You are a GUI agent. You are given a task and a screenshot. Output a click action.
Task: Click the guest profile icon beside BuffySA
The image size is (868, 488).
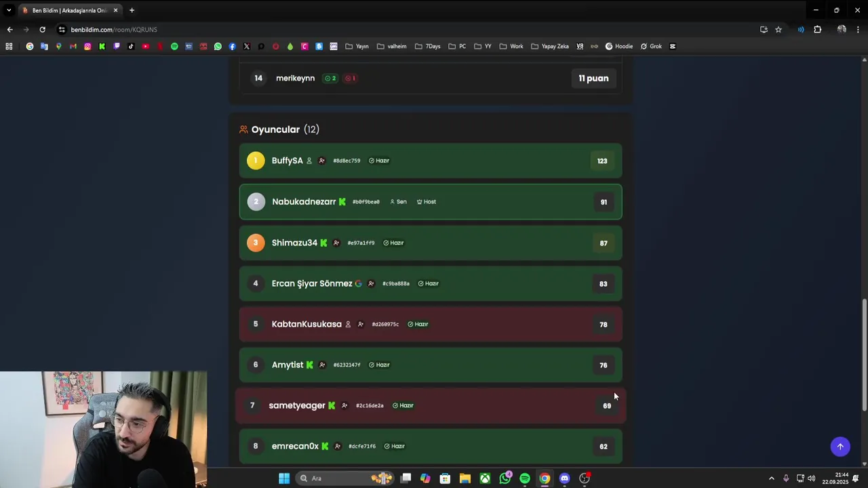coord(309,161)
